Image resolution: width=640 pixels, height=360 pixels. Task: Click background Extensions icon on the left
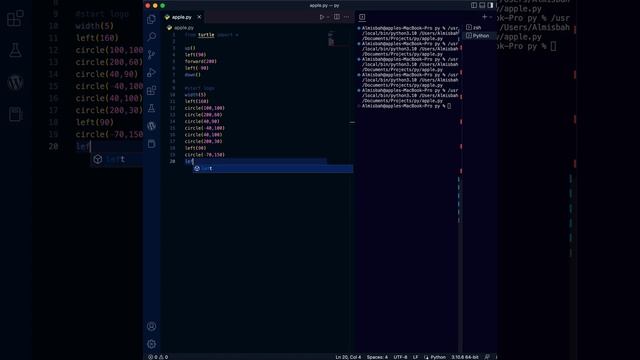[15, 18]
